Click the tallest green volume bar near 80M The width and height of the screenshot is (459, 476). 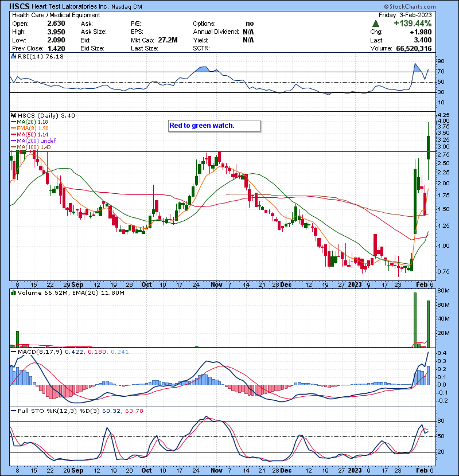point(415,320)
